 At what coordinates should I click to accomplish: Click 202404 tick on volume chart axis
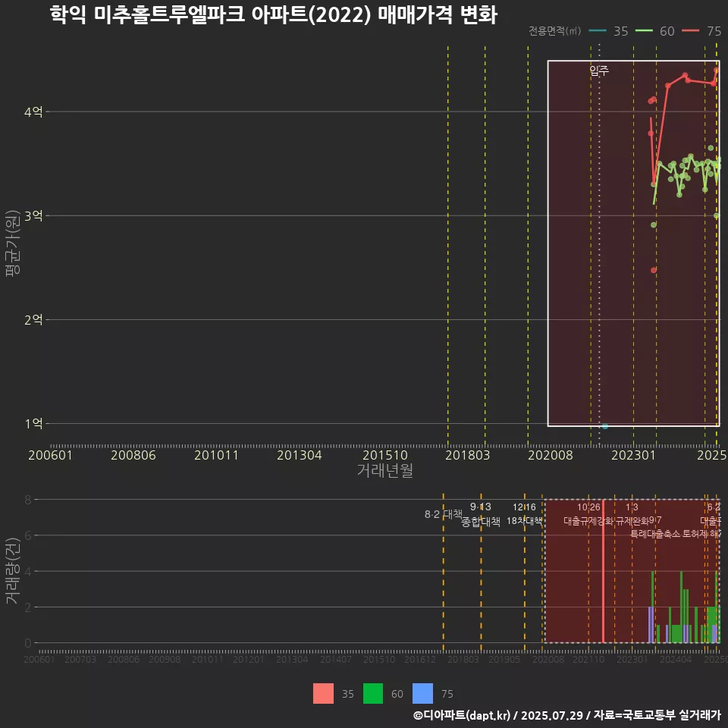pyautogui.click(x=676, y=659)
